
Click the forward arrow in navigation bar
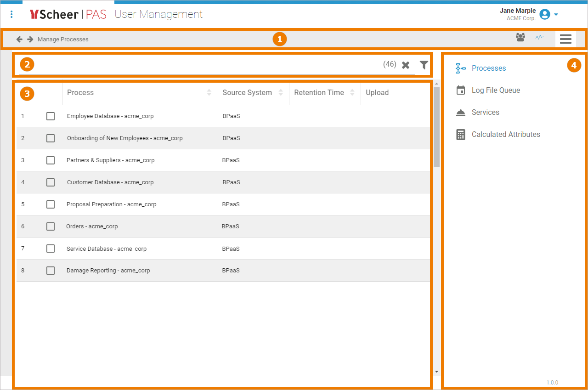30,39
